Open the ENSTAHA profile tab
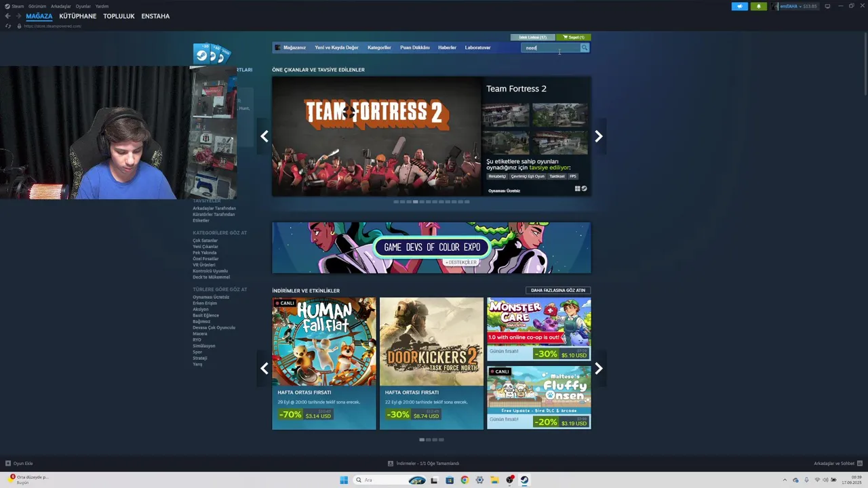Screen dimensions: 868x488 point(155,16)
